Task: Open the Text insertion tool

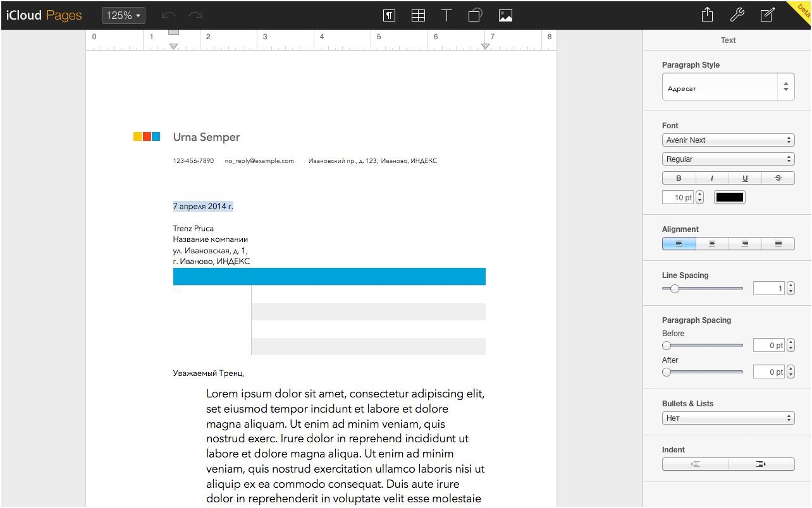Action: point(446,15)
